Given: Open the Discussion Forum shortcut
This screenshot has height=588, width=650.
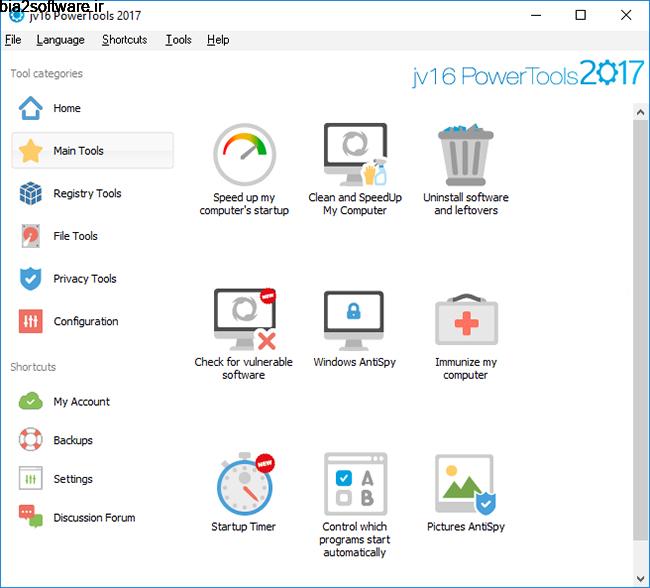Looking at the screenshot, I should [93, 518].
